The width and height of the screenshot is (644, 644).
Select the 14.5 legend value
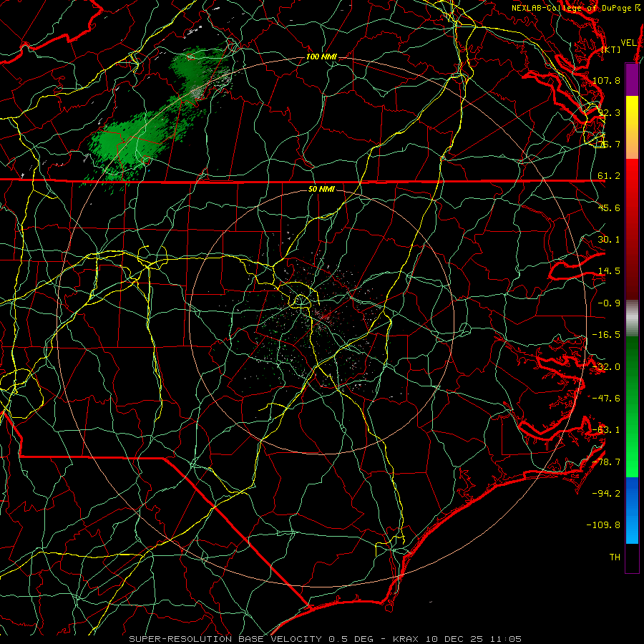609,271
